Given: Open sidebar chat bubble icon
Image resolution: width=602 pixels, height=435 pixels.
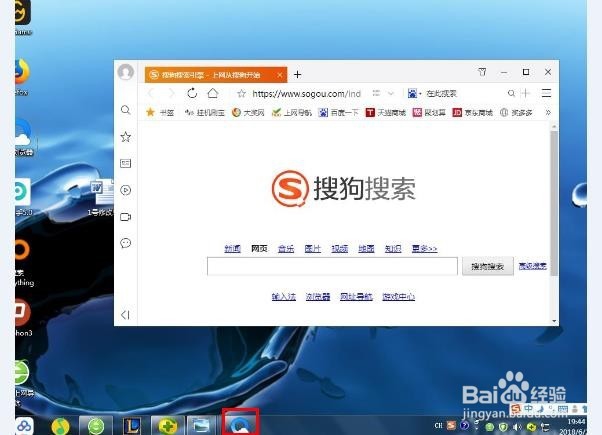Looking at the screenshot, I should [126, 243].
